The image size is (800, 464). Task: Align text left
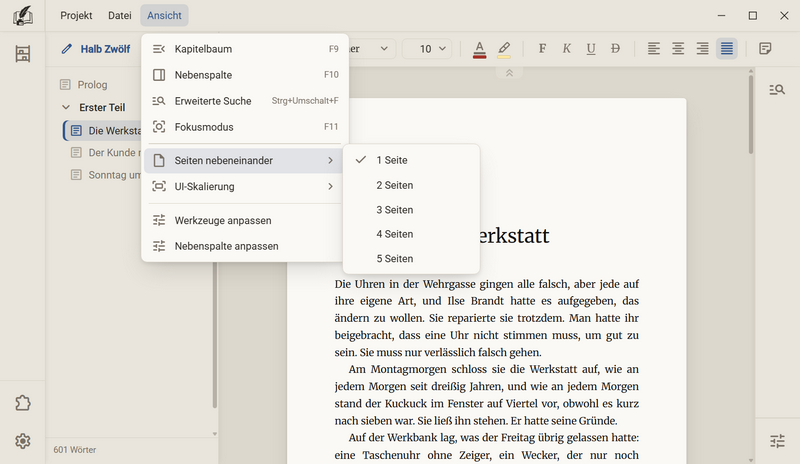pyautogui.click(x=654, y=49)
